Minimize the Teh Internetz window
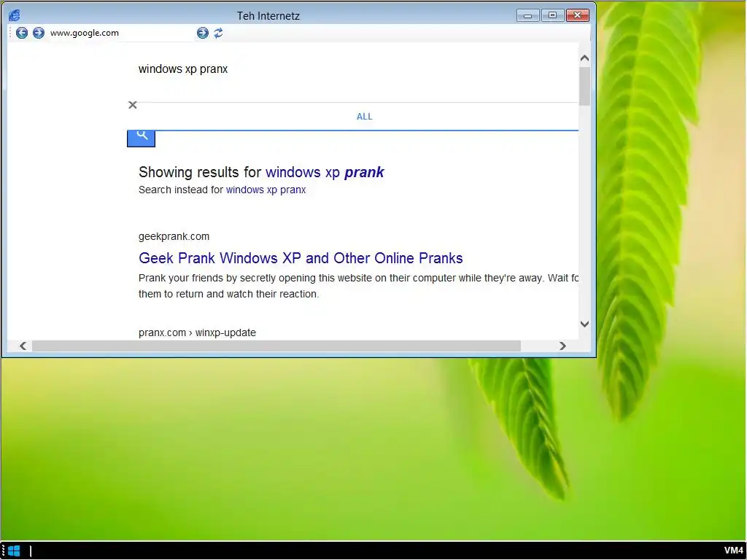Image resolution: width=747 pixels, height=560 pixels. click(528, 16)
